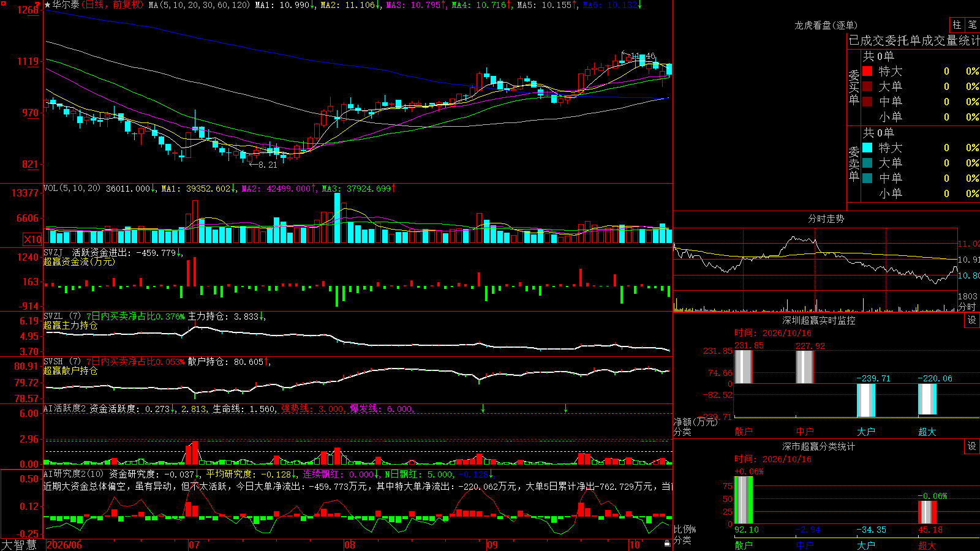This screenshot has height=551, width=980.
Task: Select the 08 month marker on timeline
Action: [350, 545]
